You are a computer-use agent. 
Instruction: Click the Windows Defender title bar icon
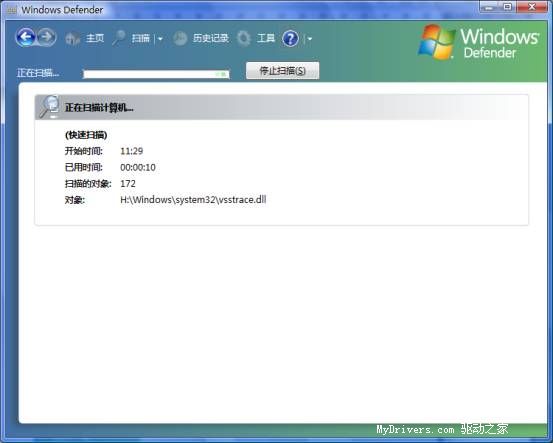point(12,10)
